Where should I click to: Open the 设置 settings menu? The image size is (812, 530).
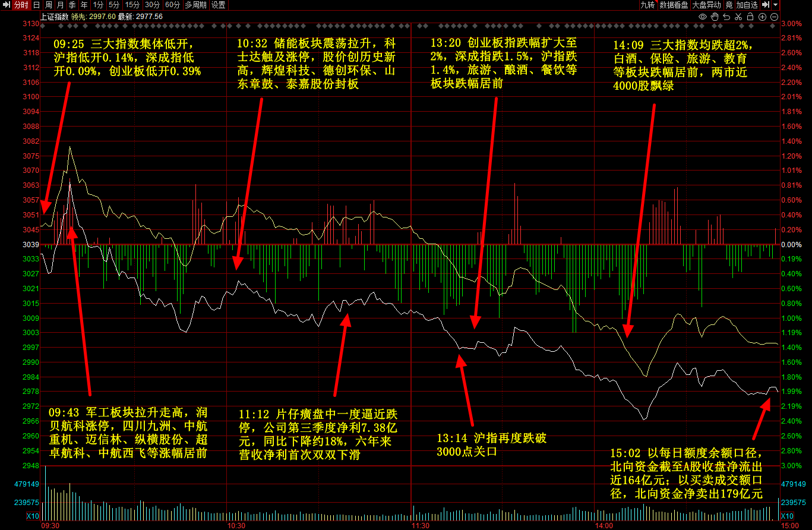point(218,5)
